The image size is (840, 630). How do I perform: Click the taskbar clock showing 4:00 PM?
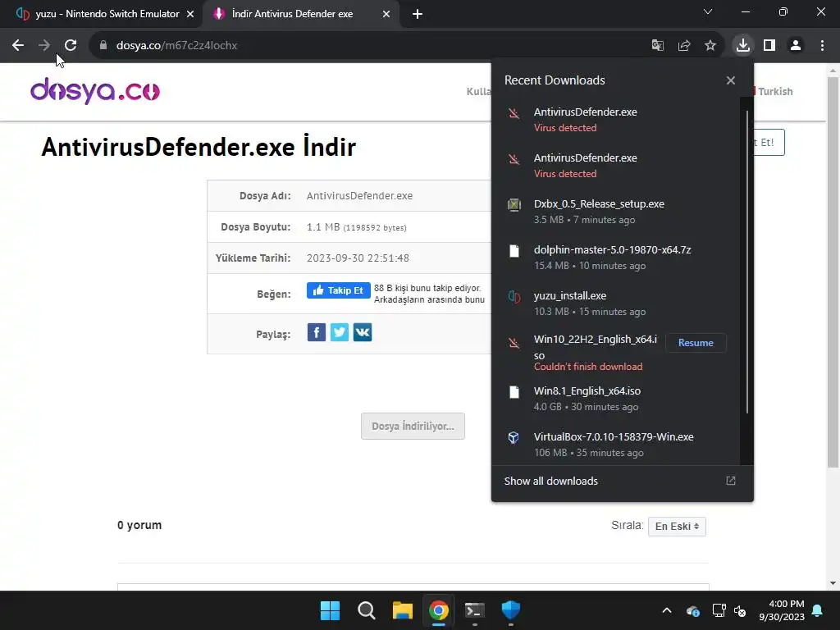[782, 610]
